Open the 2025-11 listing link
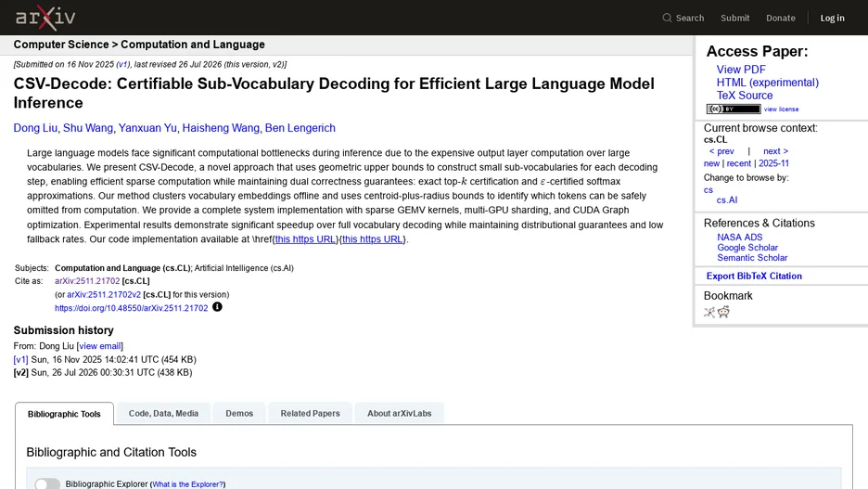The image size is (868, 489). point(773,163)
